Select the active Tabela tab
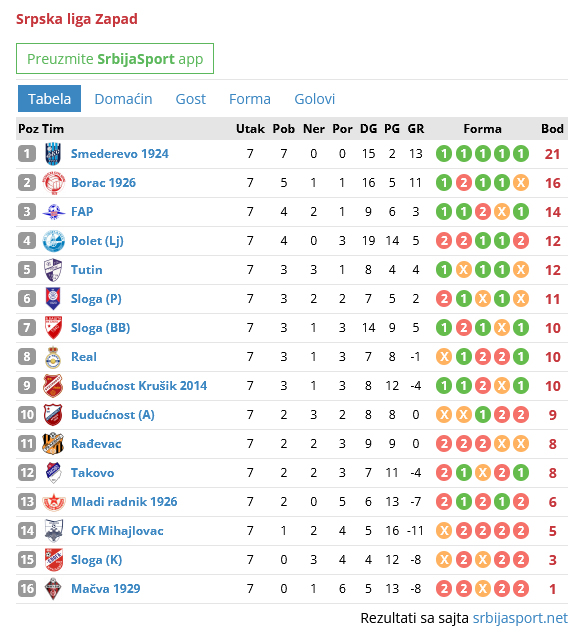Screen dimensions: 585x639 [x=49, y=99]
